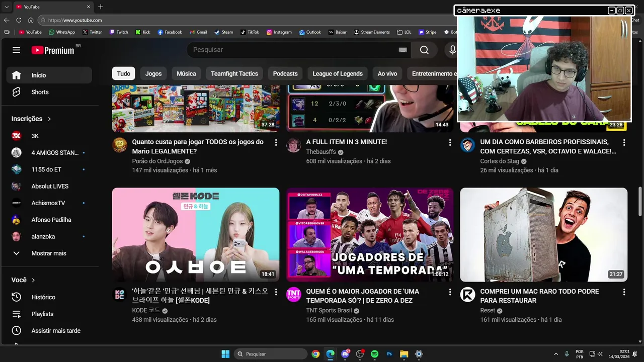Open the taskbar volume control

point(600,354)
